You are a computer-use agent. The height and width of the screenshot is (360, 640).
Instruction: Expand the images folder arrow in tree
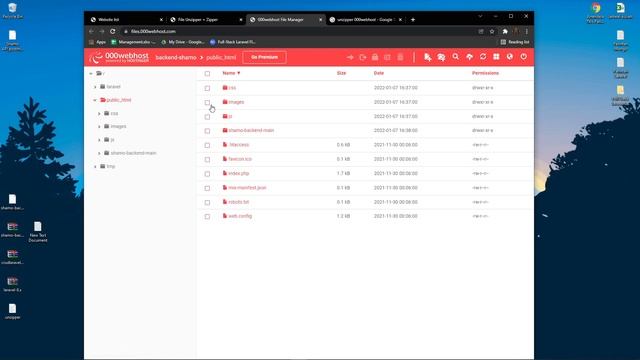[x=99, y=127]
